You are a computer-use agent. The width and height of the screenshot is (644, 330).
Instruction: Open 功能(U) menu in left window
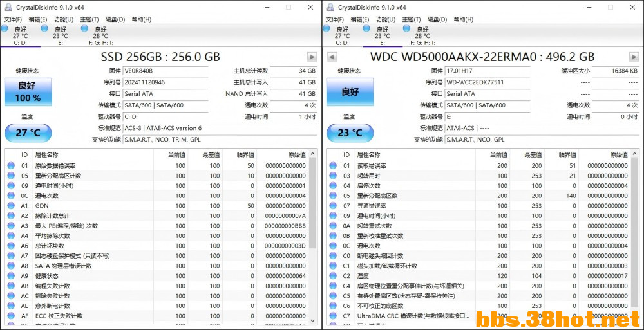63,19
